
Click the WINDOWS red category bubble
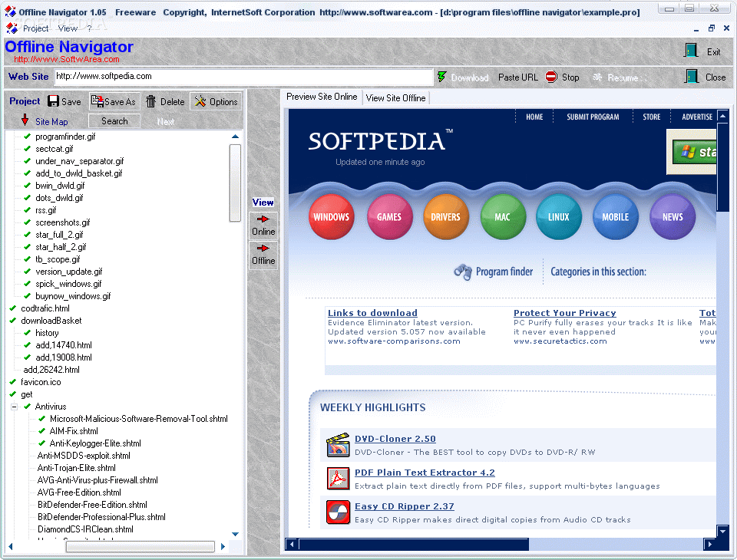(332, 217)
